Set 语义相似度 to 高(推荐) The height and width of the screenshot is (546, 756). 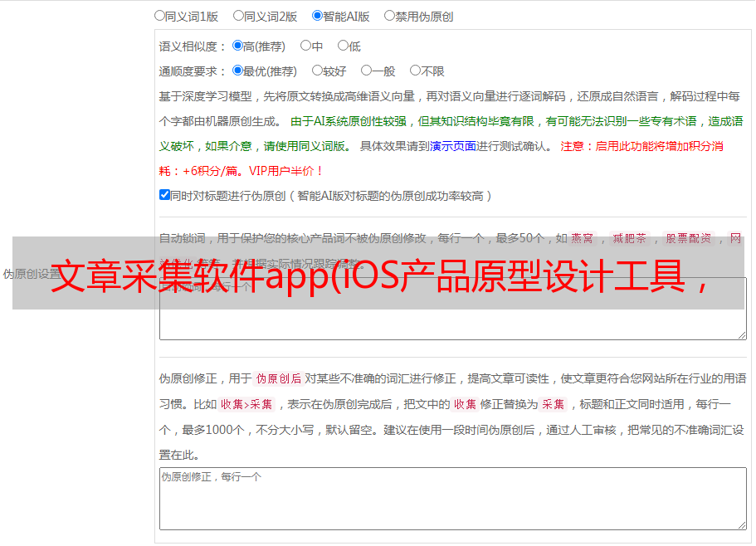(237, 46)
